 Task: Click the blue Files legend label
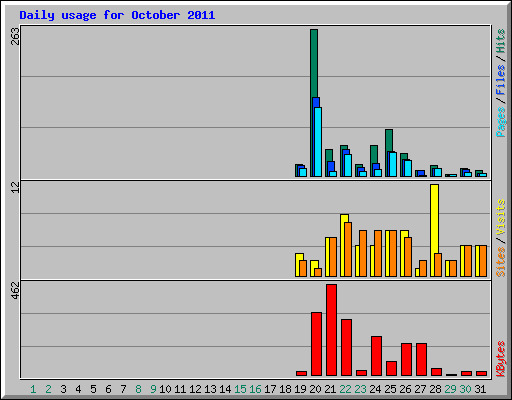pos(501,79)
